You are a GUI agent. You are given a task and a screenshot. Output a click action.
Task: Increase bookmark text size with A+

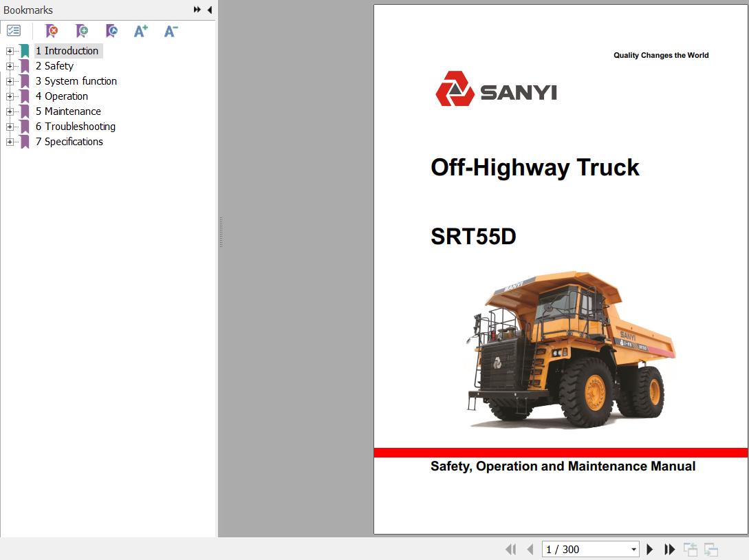[x=141, y=31]
